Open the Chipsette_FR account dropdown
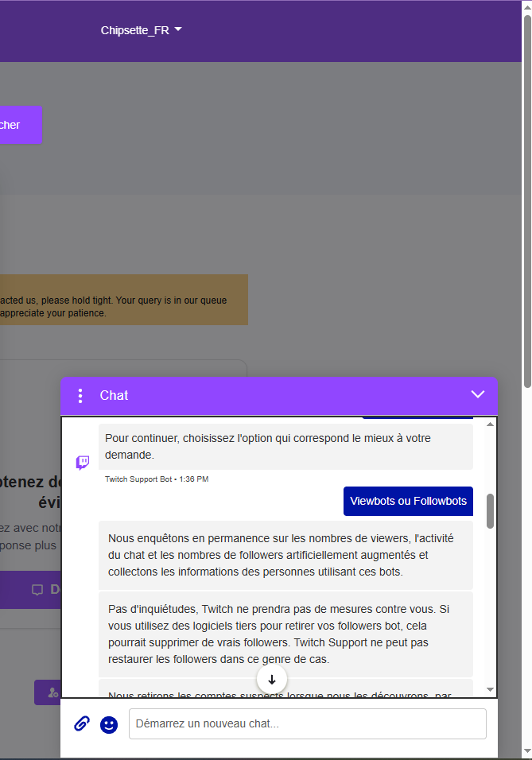532x760 pixels. pos(141,30)
